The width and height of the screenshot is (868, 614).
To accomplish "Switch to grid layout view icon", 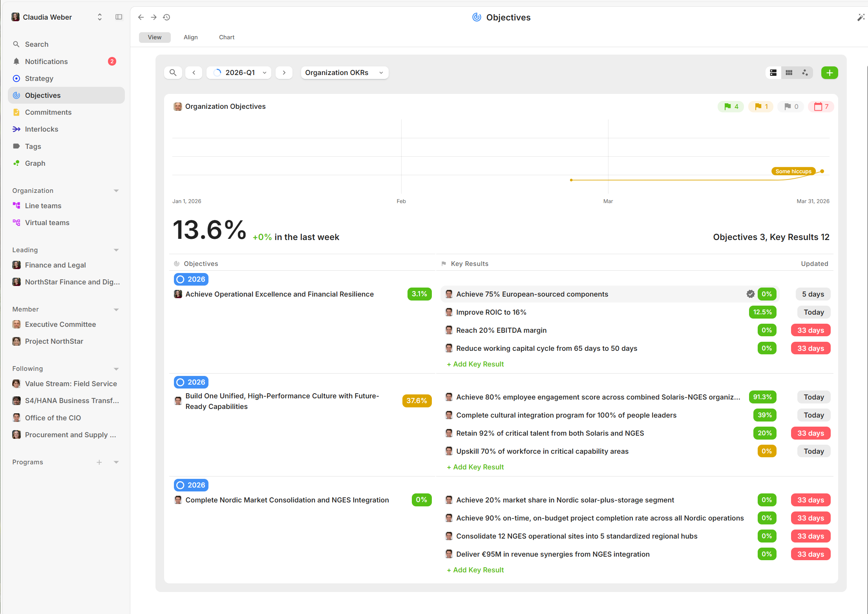I will click(x=789, y=73).
